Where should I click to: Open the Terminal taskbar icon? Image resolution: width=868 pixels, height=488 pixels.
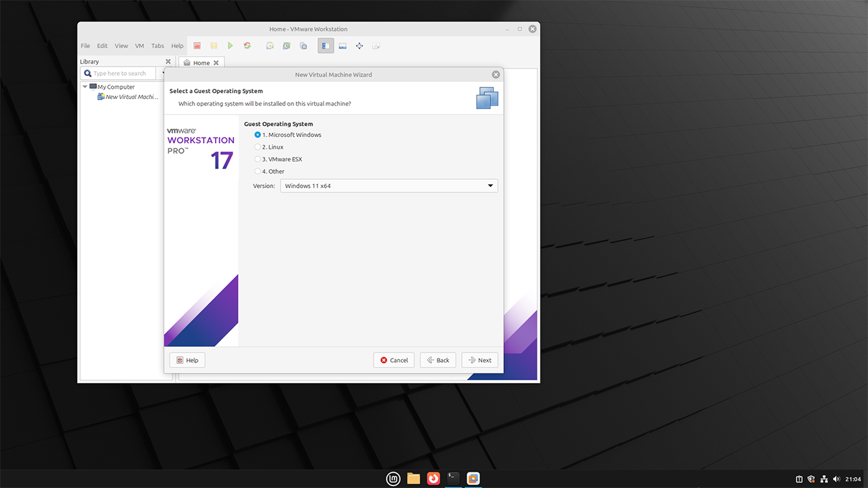(x=454, y=479)
